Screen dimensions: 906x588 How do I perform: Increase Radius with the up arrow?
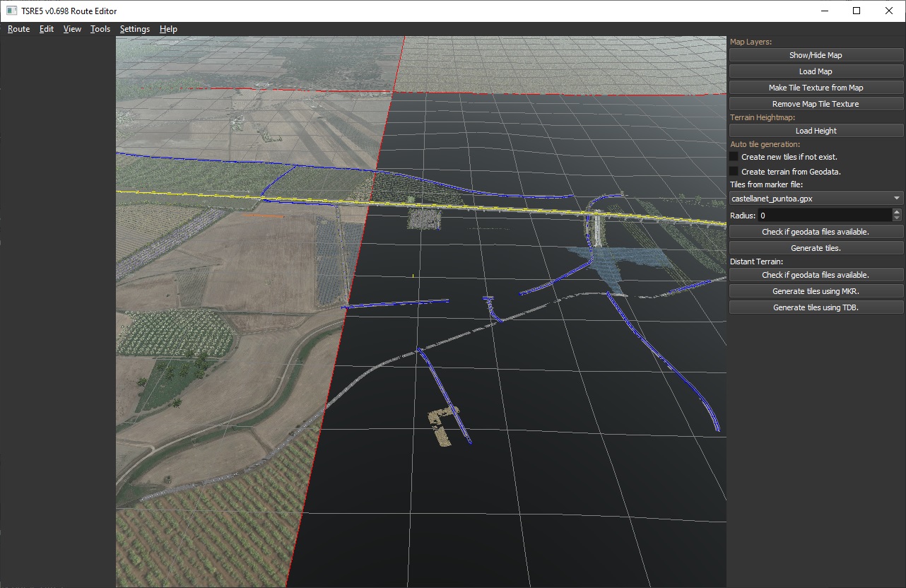897,212
